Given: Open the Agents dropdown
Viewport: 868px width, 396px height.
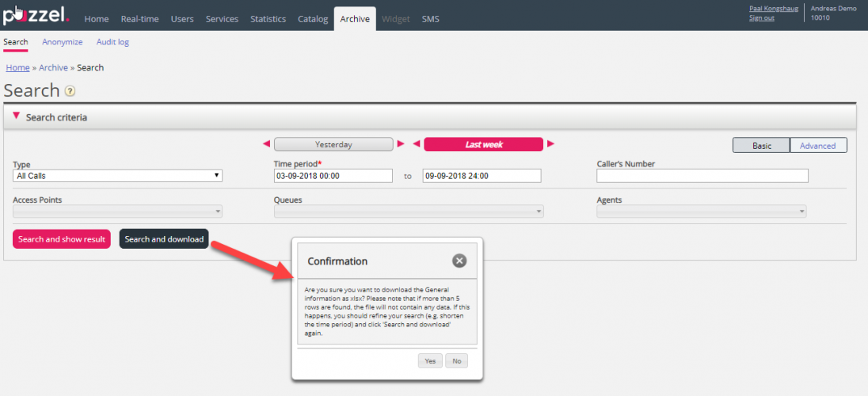Looking at the screenshot, I should pos(701,211).
